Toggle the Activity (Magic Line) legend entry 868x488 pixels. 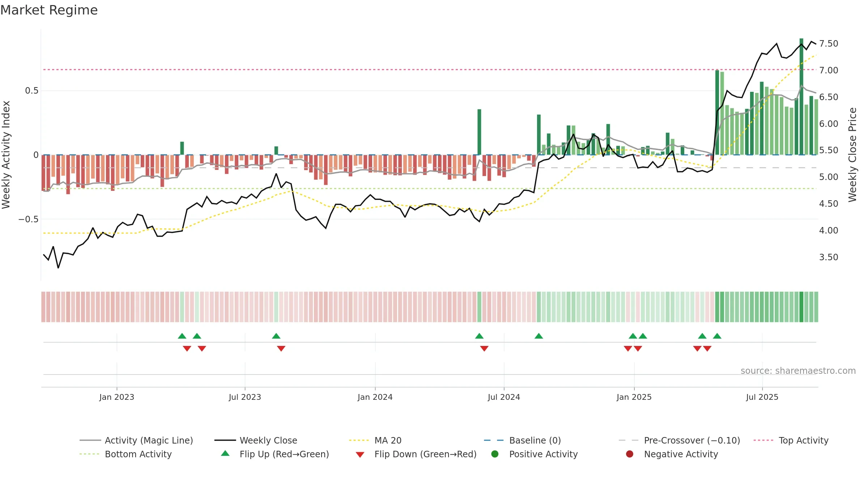pyautogui.click(x=136, y=440)
